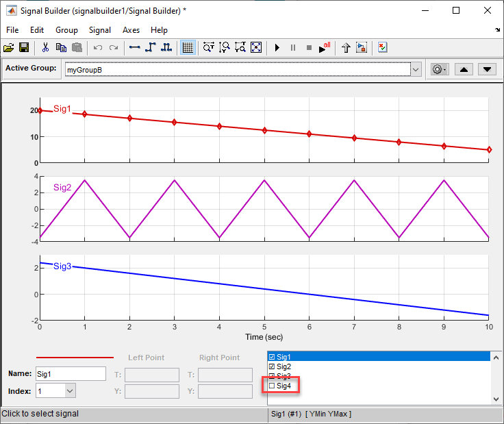Open a file with the folder icon
Screen dimensions: 504x424
click(9, 48)
